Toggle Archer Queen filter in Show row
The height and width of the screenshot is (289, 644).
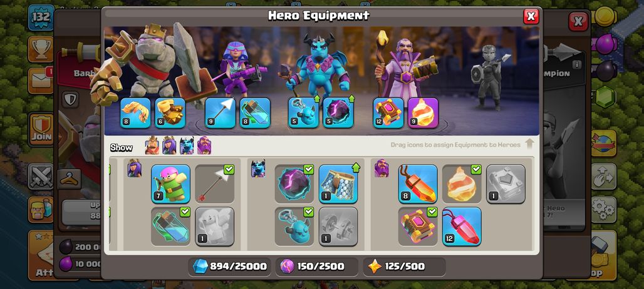coord(169,146)
